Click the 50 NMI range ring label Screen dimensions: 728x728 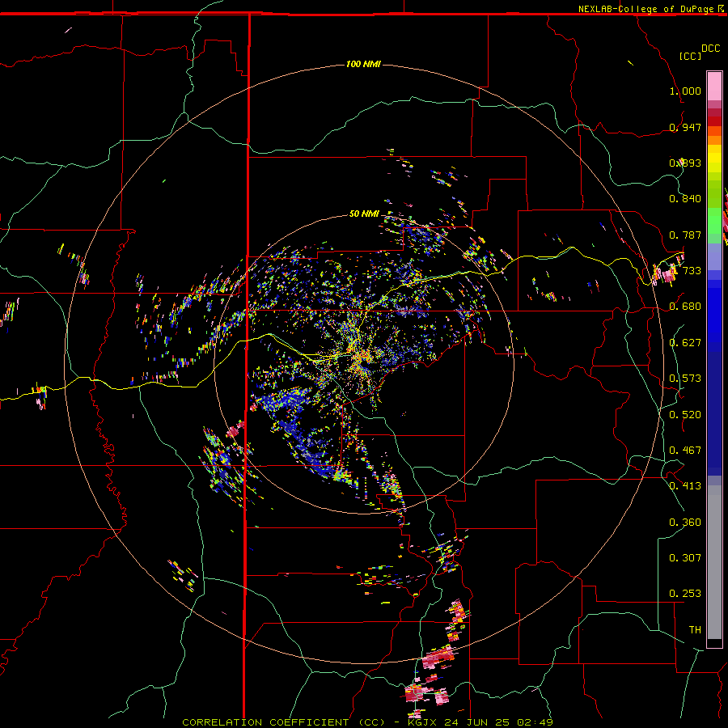(x=364, y=214)
